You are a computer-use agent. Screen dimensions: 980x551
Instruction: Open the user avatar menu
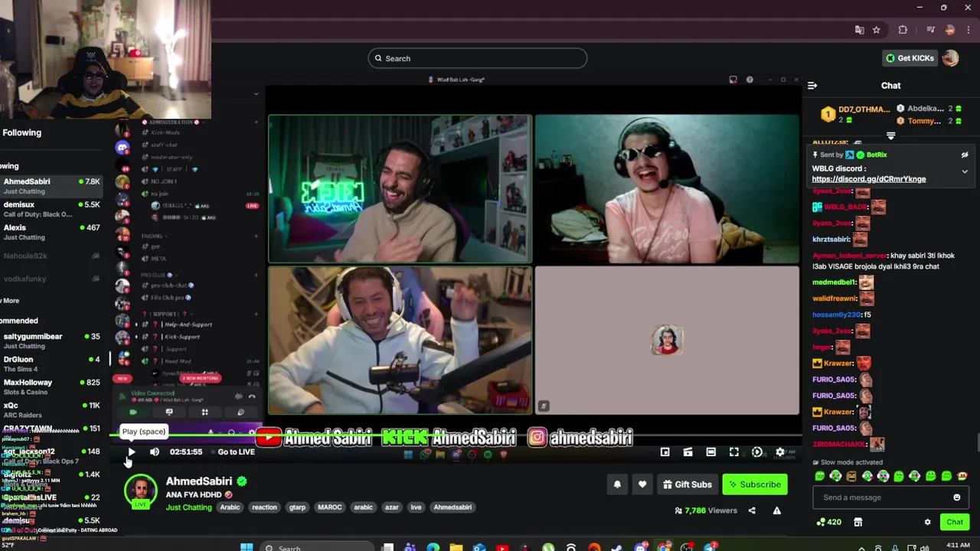950,58
